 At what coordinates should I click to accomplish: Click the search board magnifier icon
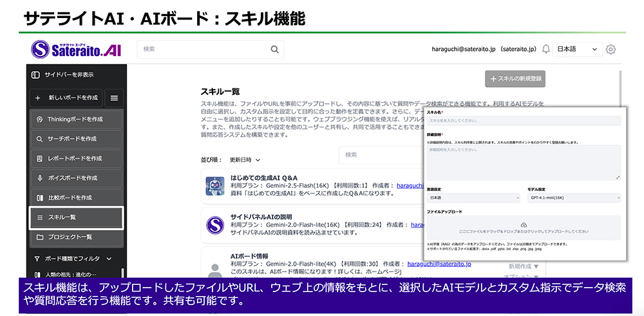(40, 139)
